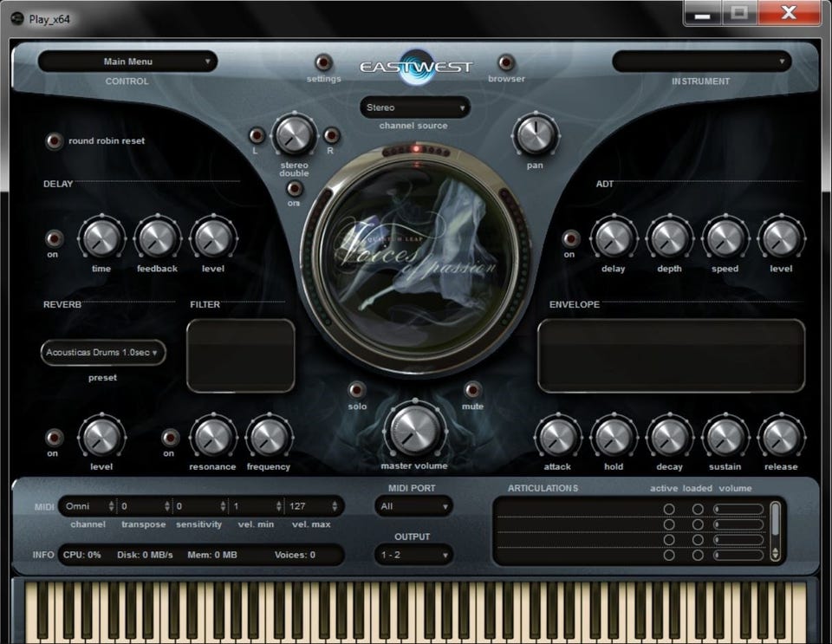The image size is (832, 644).
Task: Click the delay time knob
Action: pyautogui.click(x=101, y=238)
